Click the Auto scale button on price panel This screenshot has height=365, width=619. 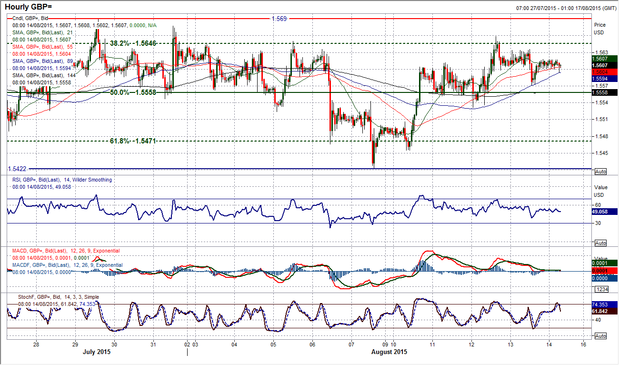(x=600, y=172)
